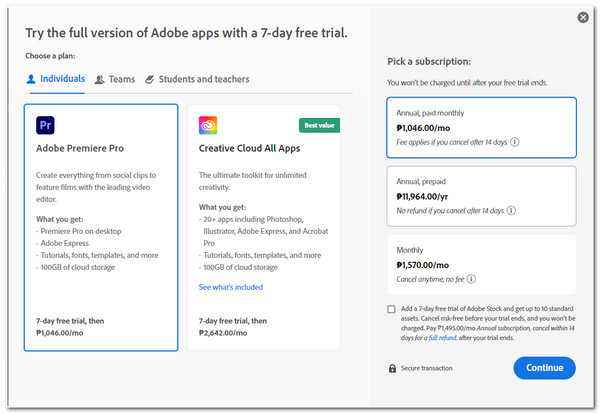600x414 pixels.
Task: Open See what's included link
Action: click(x=231, y=287)
